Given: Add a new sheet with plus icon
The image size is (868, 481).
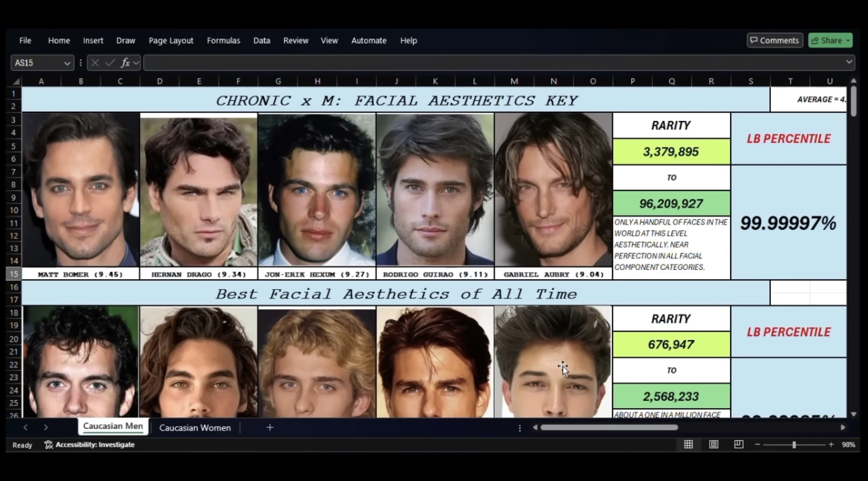Looking at the screenshot, I should [269, 428].
